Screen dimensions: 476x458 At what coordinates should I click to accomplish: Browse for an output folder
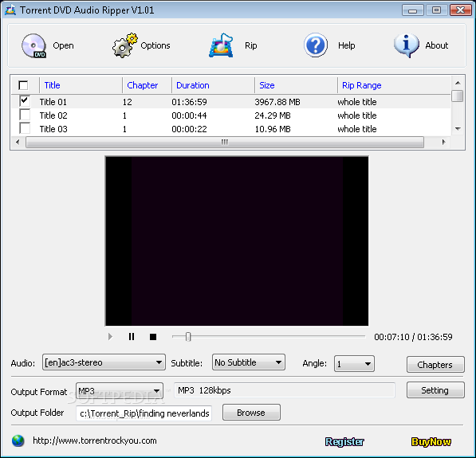point(251,413)
